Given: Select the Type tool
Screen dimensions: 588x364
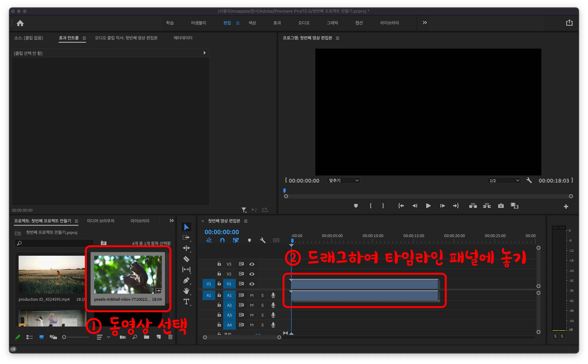Looking at the screenshot, I should click(186, 301).
